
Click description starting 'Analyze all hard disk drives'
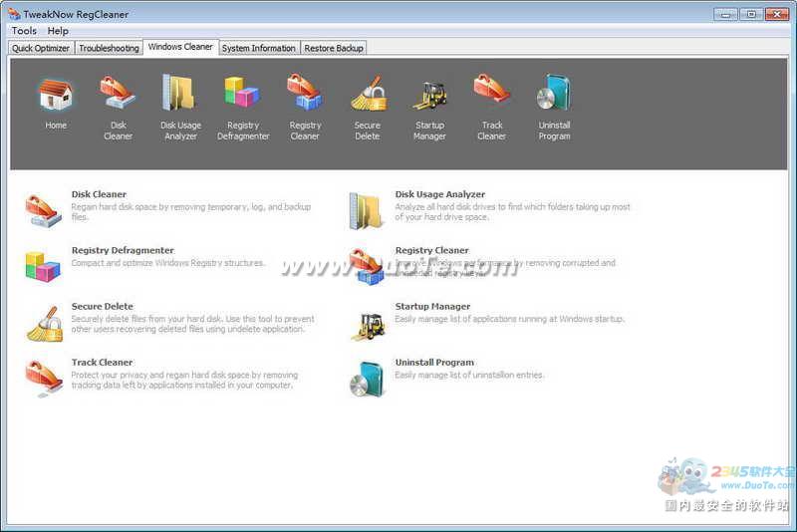(x=512, y=212)
